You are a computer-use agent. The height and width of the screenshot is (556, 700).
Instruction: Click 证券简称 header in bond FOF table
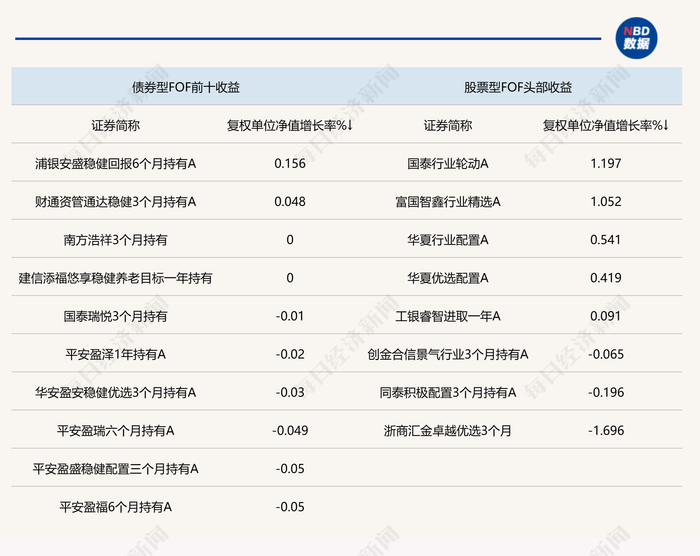point(116,125)
